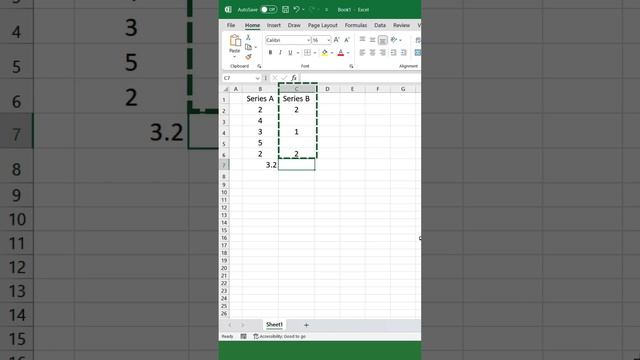Click the Save icon in title bar

point(285,9)
